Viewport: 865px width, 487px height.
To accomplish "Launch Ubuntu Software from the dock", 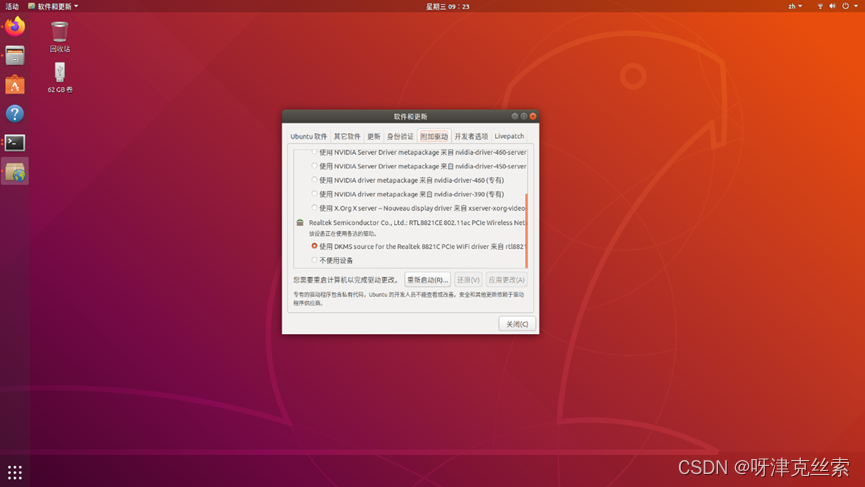I will (x=15, y=85).
